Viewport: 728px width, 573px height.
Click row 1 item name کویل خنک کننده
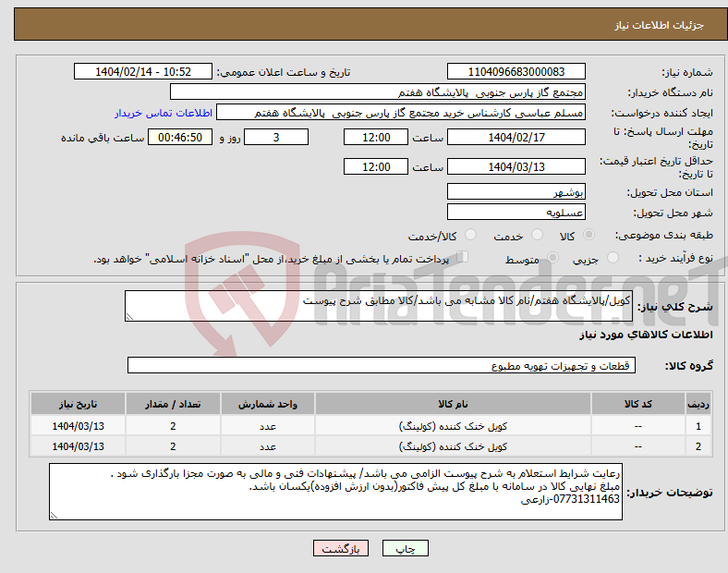point(453,426)
